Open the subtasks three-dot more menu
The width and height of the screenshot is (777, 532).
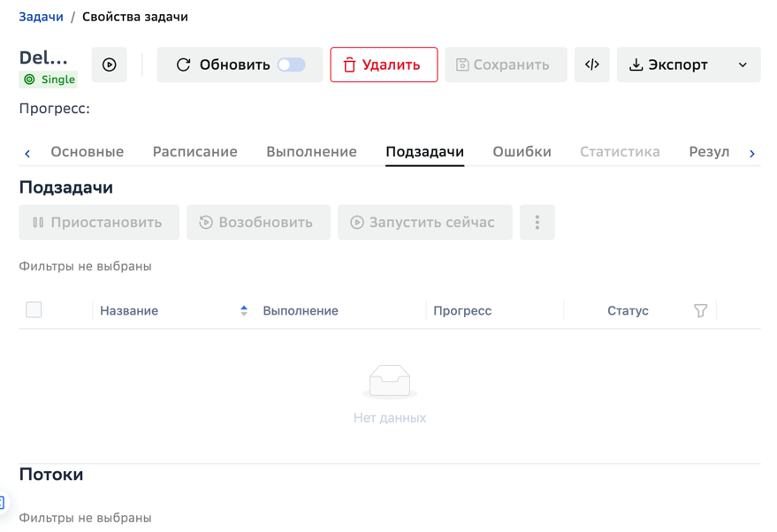pos(537,223)
